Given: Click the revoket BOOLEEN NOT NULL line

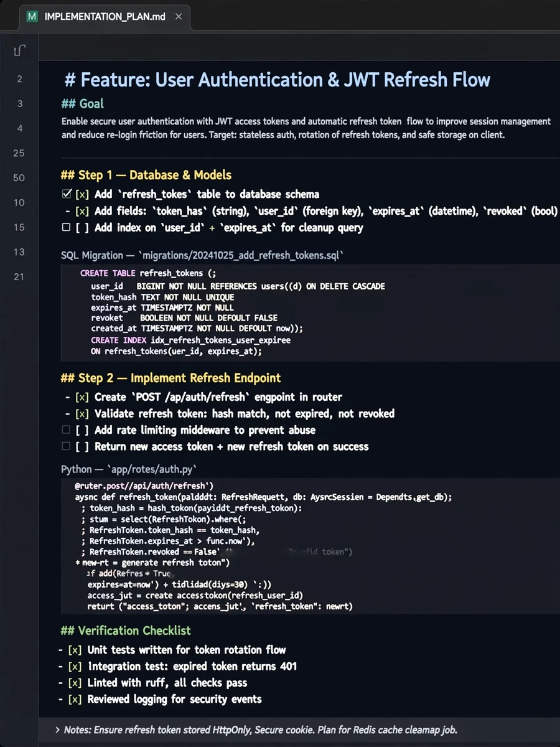Looking at the screenshot, I should pyautogui.click(x=184, y=317).
